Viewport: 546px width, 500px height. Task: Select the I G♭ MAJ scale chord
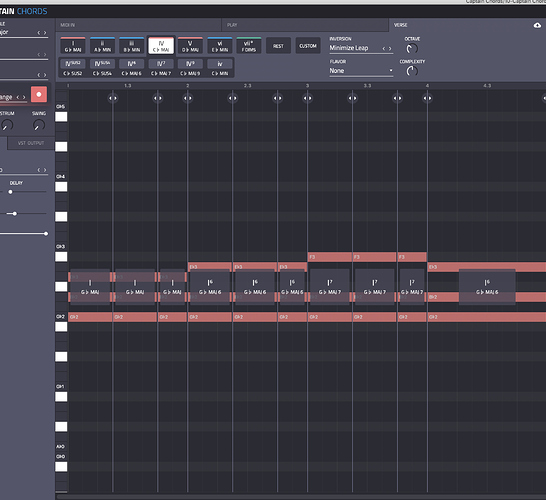73,46
